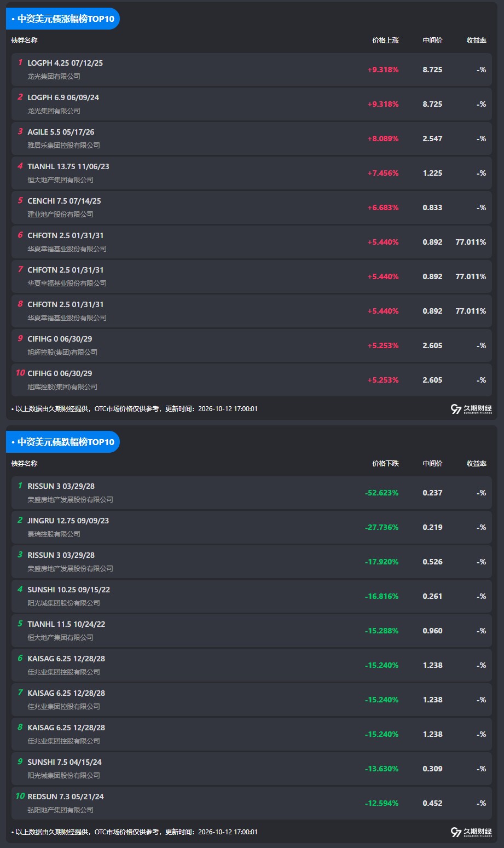Click the 久期财经 logo under the gainers table
The width and height of the screenshot is (504, 848).
tap(471, 409)
